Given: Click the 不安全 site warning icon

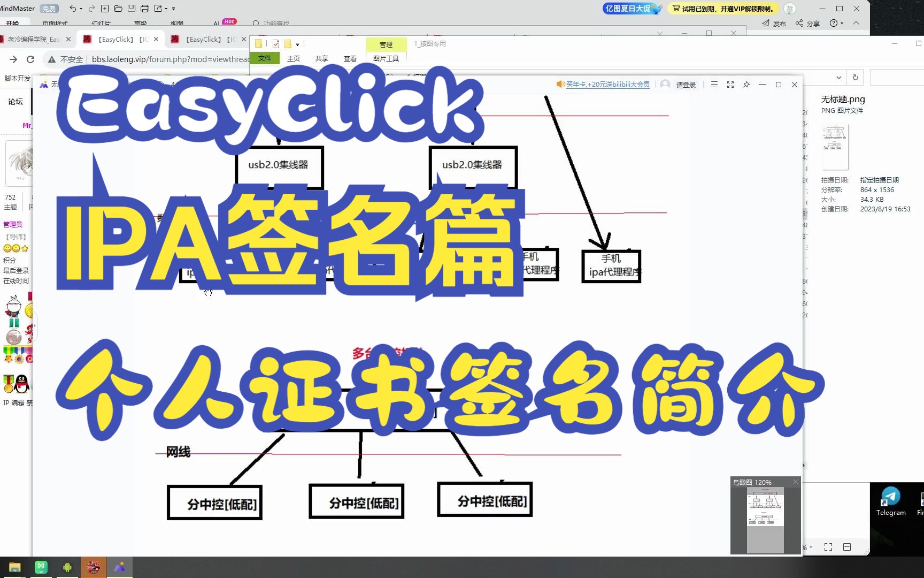Looking at the screenshot, I should pos(51,59).
